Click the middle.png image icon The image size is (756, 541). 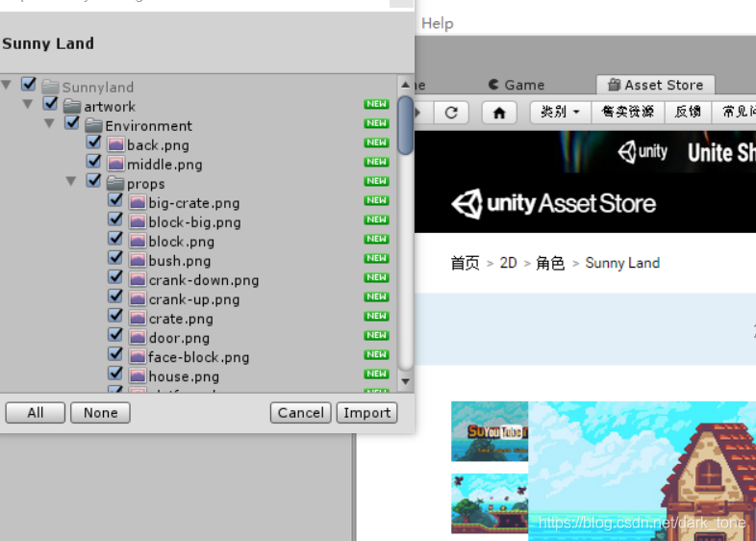115,164
